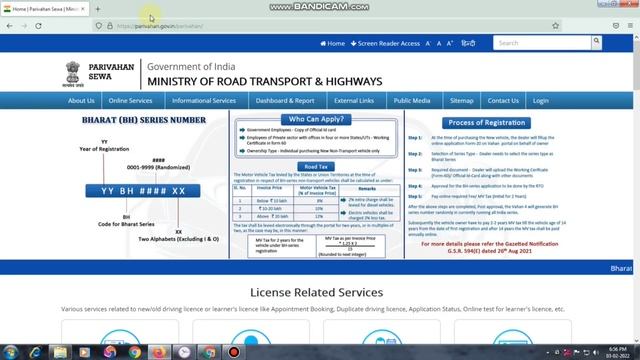
Task: Open the Dashboard & Report menu
Action: [285, 100]
